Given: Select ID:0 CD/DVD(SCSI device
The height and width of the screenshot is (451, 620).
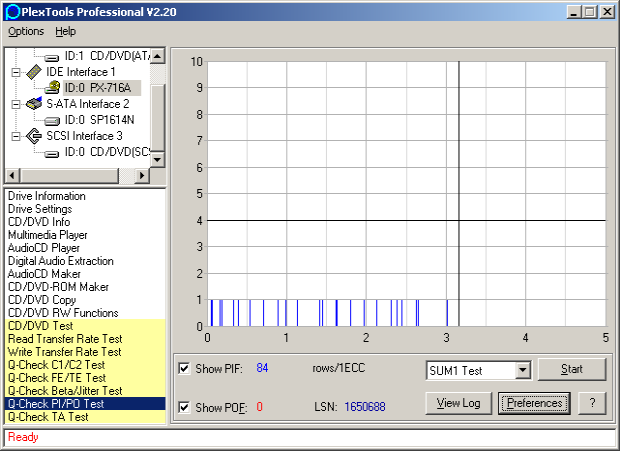Looking at the screenshot, I should pyautogui.click(x=107, y=152).
